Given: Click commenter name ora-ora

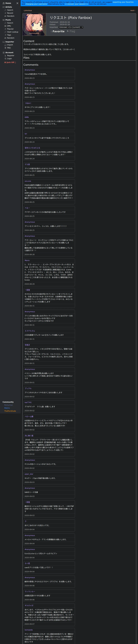Looking at the screenshot, I should tap(28, 181).
